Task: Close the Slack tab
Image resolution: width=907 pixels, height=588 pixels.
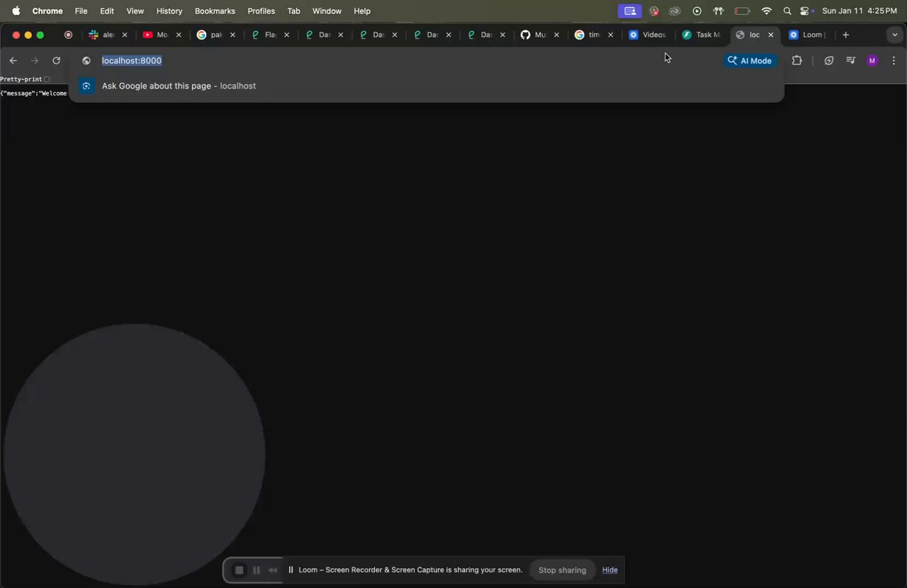Action: (125, 35)
